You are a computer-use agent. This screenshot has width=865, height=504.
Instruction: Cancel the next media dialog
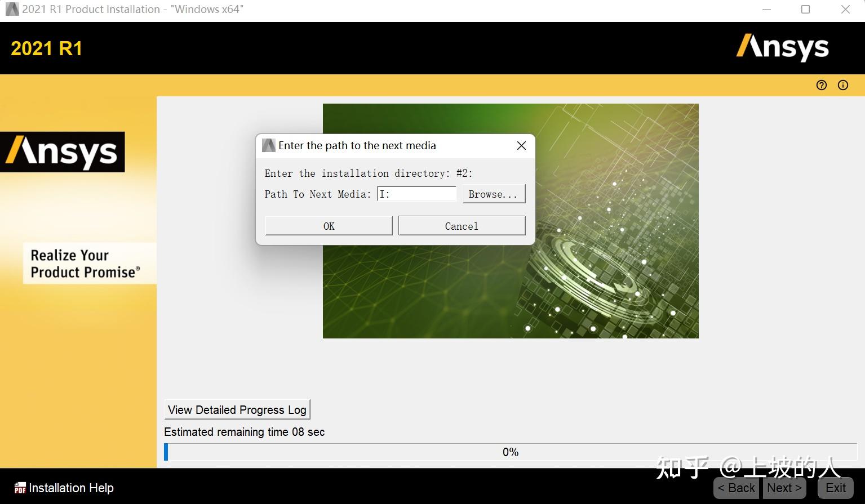point(461,225)
